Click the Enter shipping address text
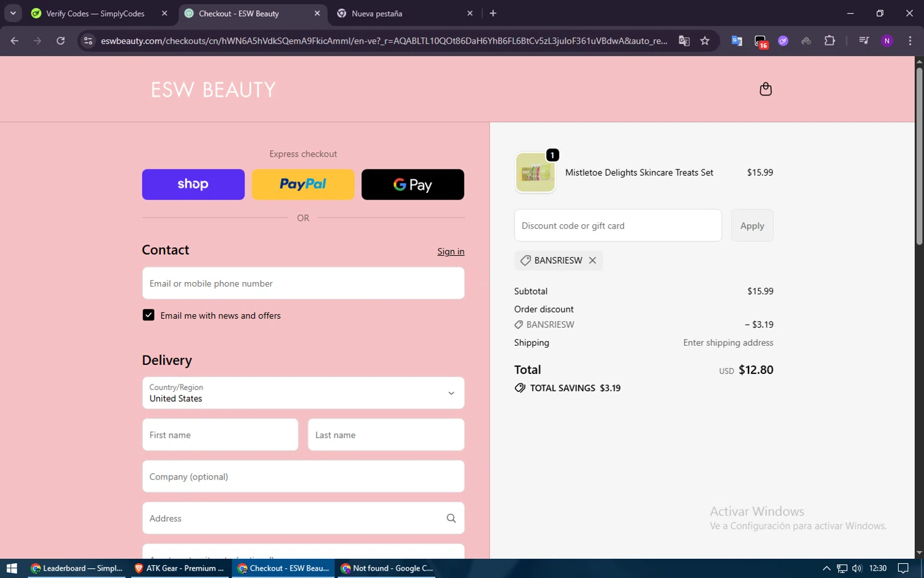Screen dimensions: 924x578 pos(728,343)
